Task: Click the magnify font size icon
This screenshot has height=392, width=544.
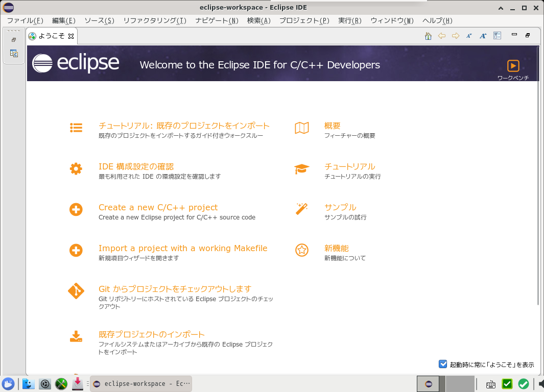Action: 483,36
